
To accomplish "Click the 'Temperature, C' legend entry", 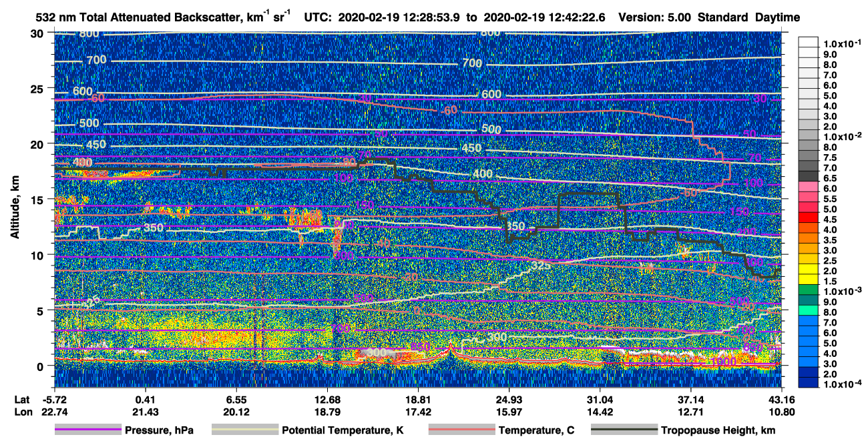I will click(536, 430).
